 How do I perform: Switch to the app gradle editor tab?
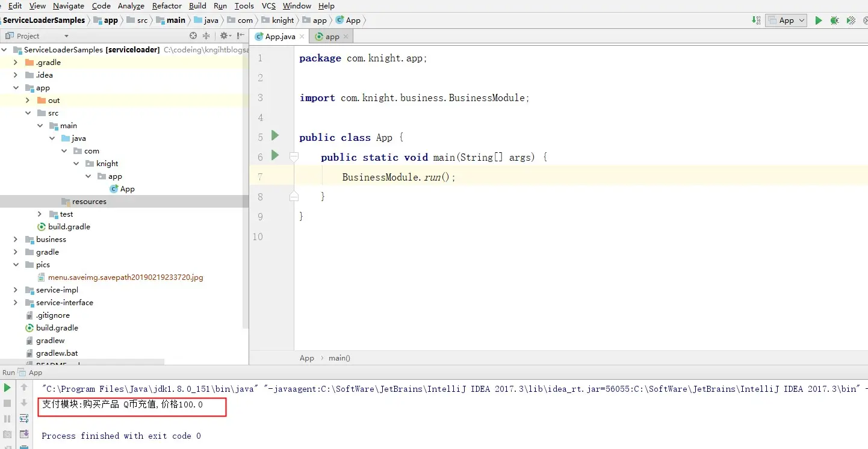(x=330, y=37)
